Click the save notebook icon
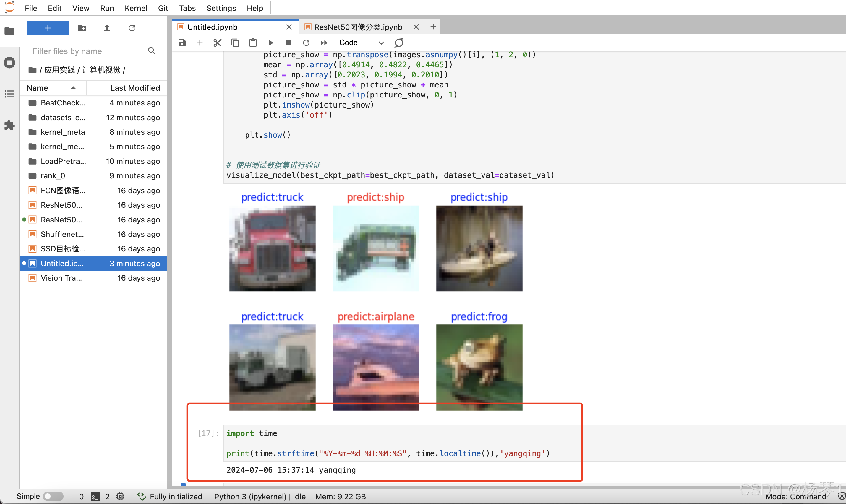 pos(182,43)
